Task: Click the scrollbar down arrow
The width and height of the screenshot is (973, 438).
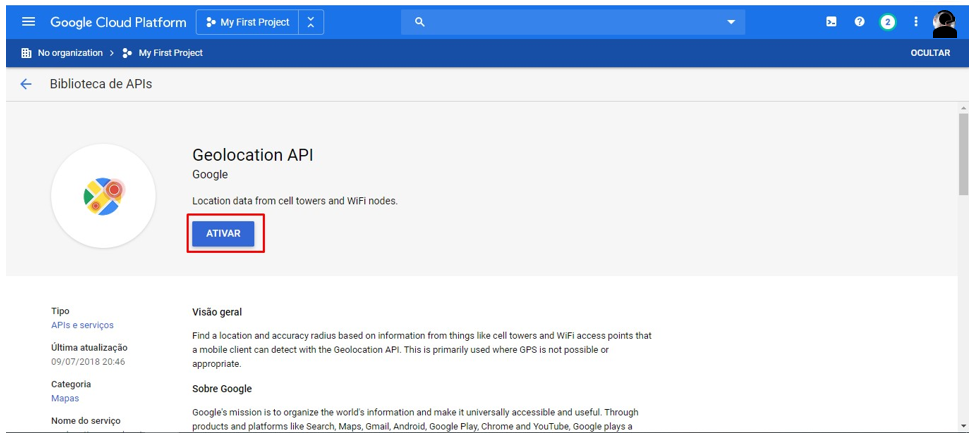Action: click(963, 426)
